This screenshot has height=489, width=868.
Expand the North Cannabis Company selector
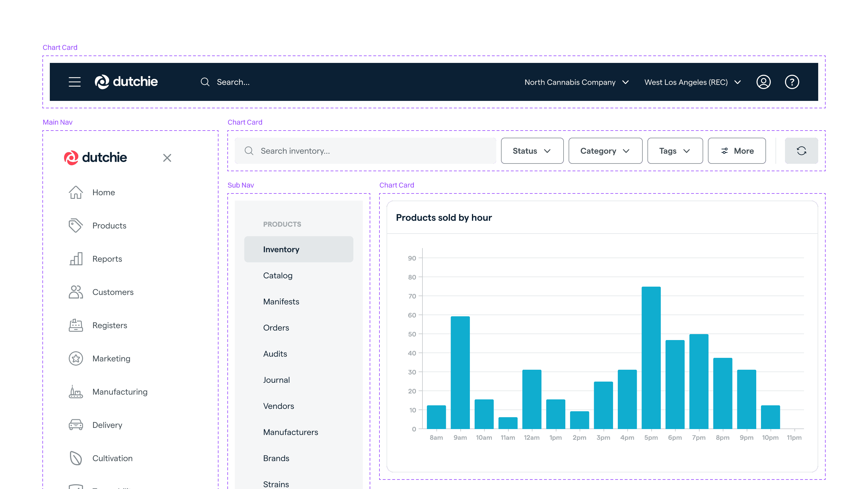(577, 82)
